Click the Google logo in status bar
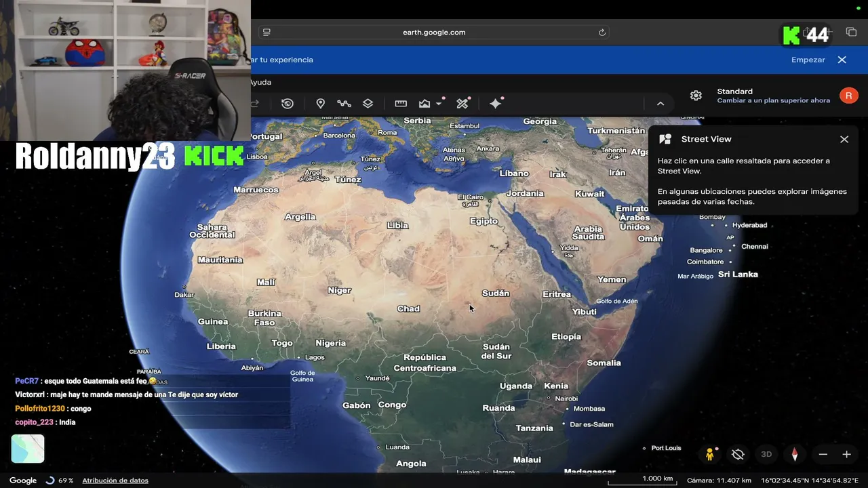This screenshot has width=868, height=488. [23, 481]
